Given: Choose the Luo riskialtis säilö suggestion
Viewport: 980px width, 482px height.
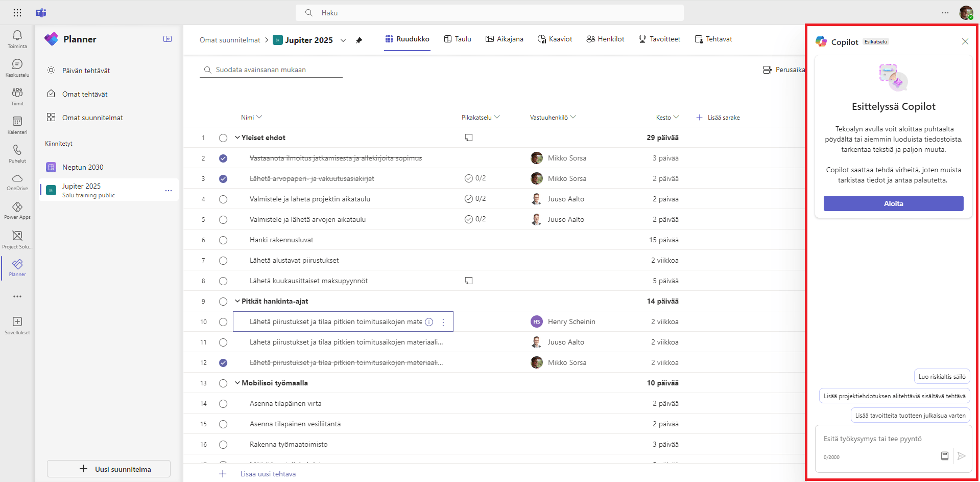Looking at the screenshot, I should [942, 377].
